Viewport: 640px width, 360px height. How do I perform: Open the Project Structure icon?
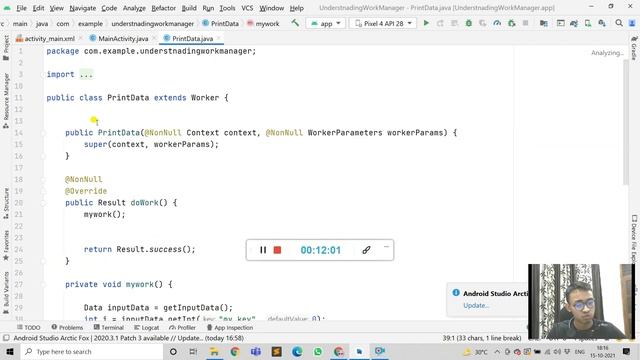(543, 23)
